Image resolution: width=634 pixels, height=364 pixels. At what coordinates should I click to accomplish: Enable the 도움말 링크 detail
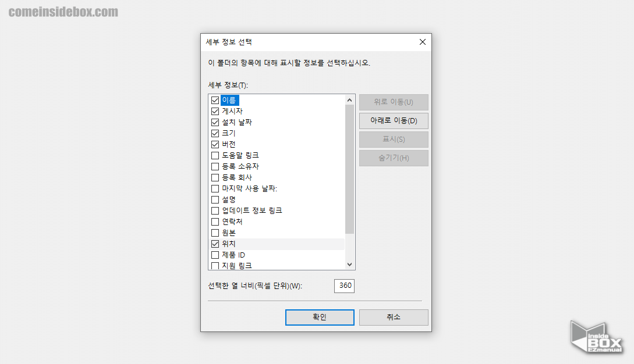point(215,155)
